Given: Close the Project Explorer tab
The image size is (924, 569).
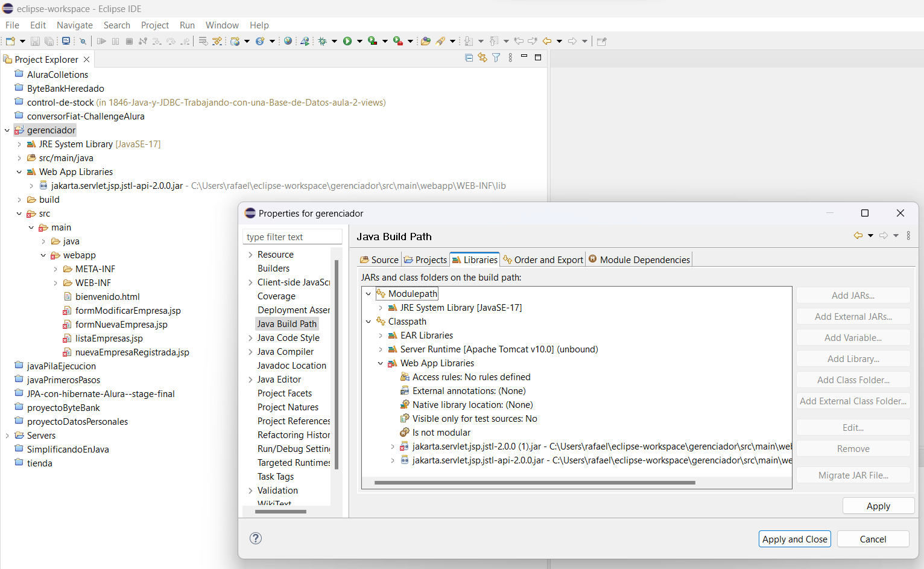Looking at the screenshot, I should (87, 59).
